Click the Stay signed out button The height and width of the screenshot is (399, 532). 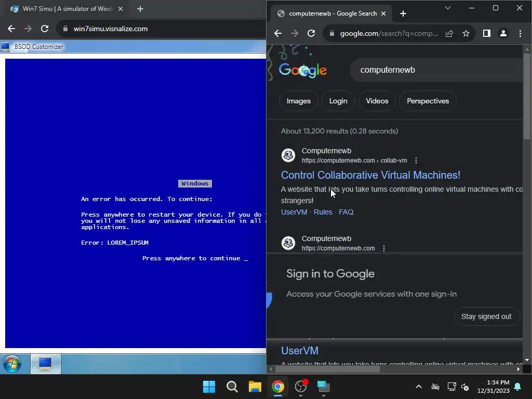click(x=486, y=316)
